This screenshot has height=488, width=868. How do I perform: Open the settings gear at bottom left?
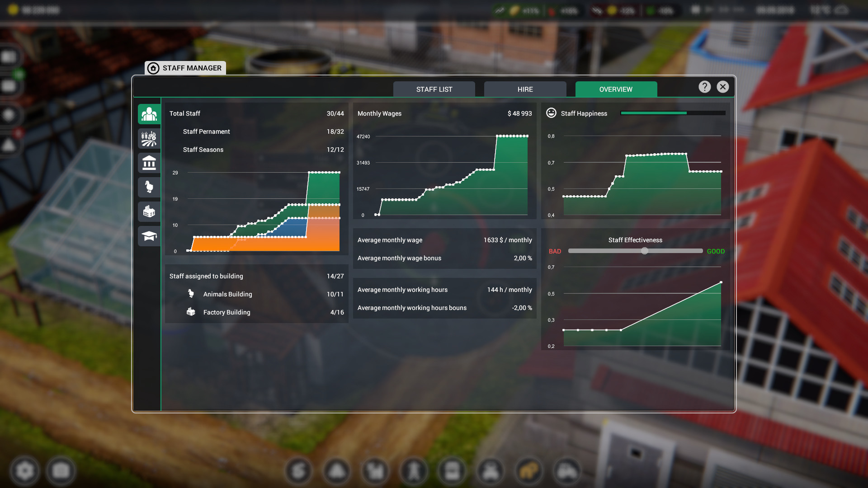point(25,470)
